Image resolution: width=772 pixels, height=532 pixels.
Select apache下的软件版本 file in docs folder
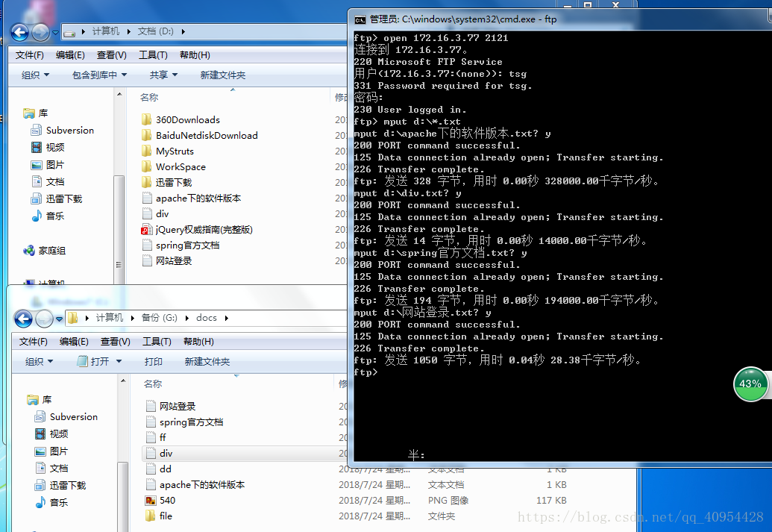195,485
